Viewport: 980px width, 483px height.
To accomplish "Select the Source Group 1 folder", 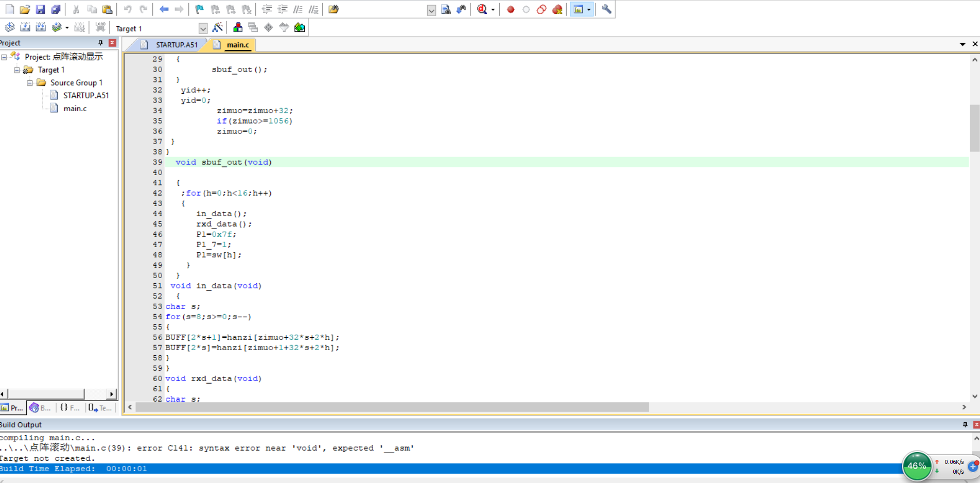I will pos(76,82).
